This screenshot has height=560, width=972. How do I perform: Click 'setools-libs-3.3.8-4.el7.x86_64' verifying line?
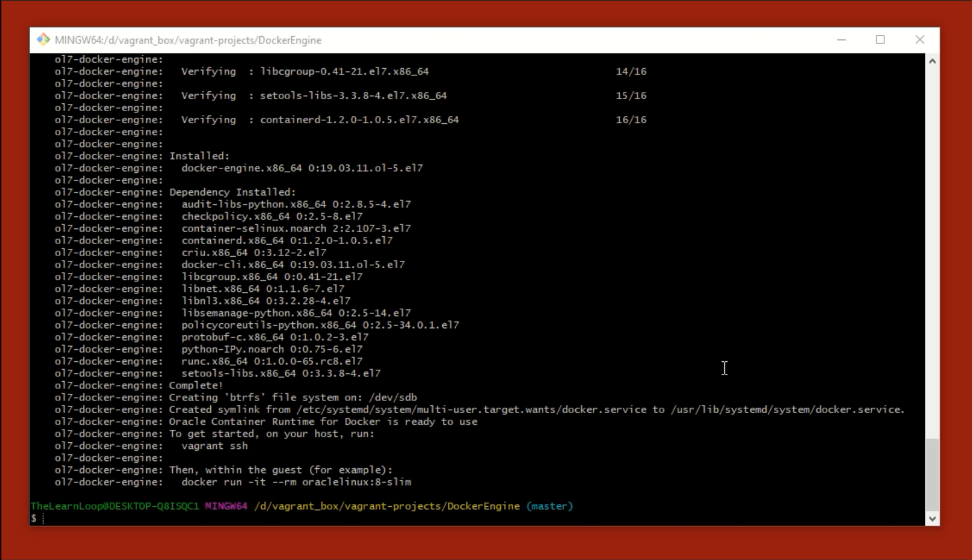[x=353, y=95]
